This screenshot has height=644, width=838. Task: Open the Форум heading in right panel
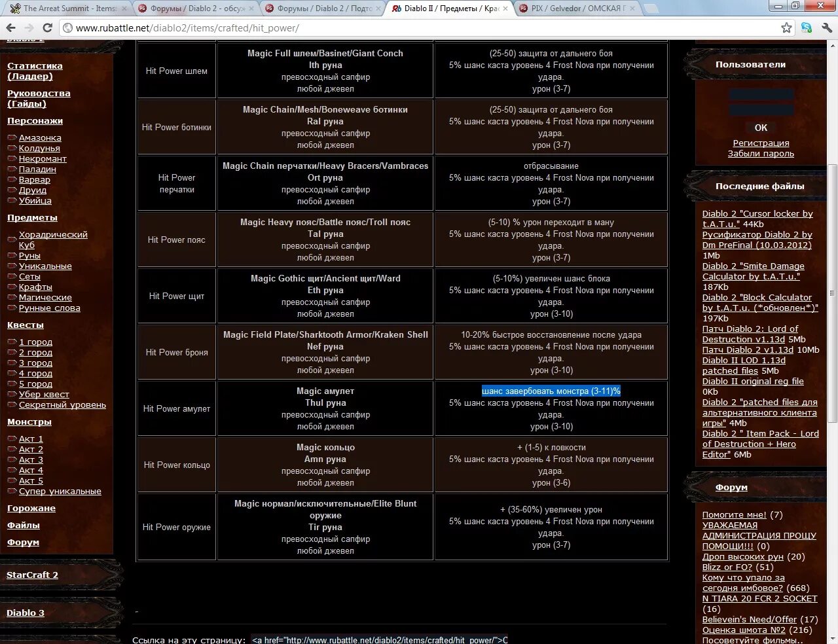[x=731, y=488]
